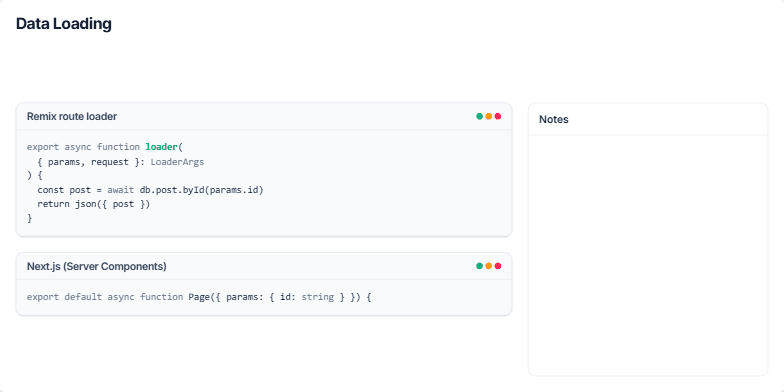The height and width of the screenshot is (392, 784).
Task: Click green dot on Next.js Server Components card
Action: pos(480,266)
